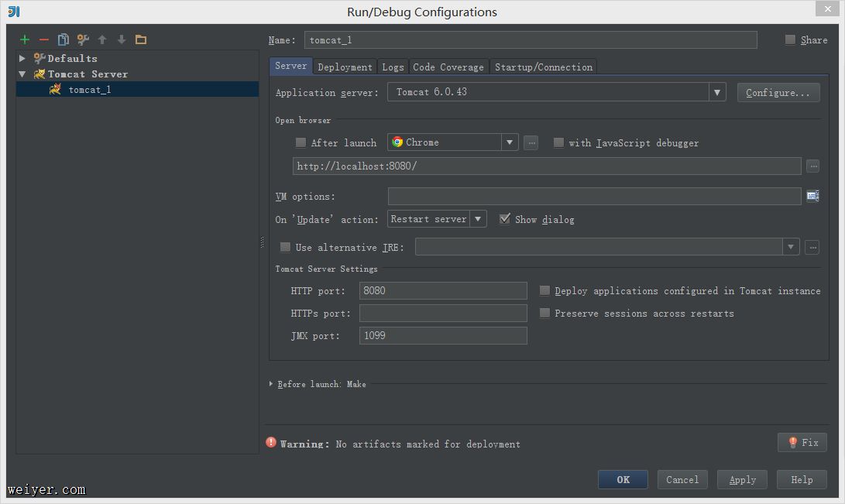845x504 pixels.
Task: Enable the After launch checkbox
Action: click(301, 142)
